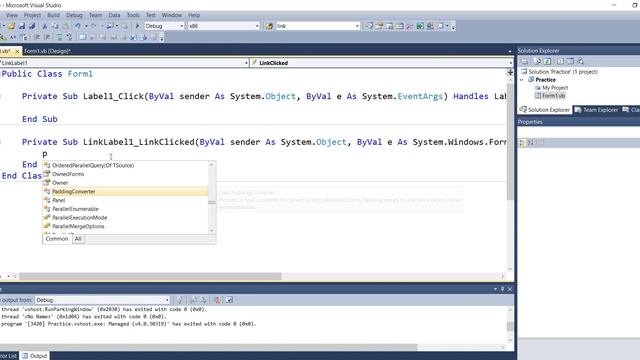Image resolution: width=640 pixels, height=360 pixels.
Task: View Code icon in Solution Explorer
Action: click(560, 62)
